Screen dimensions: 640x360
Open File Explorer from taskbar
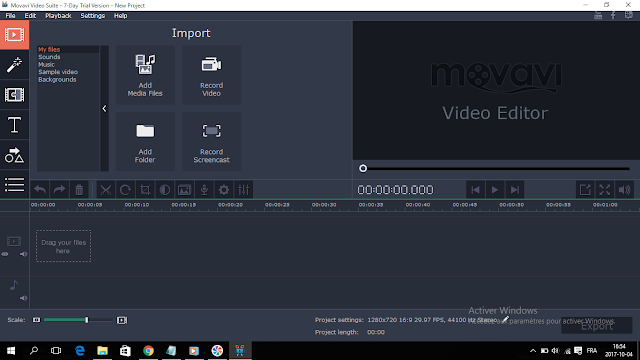pos(102,351)
